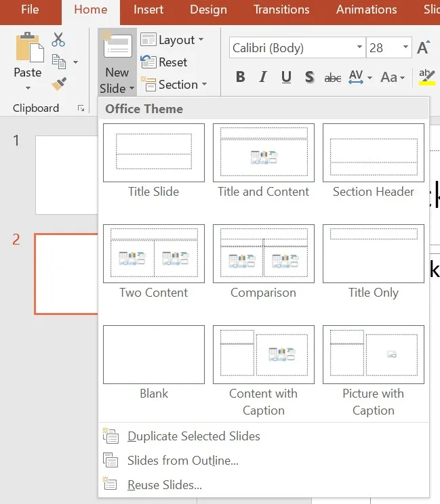Select the Section Header layout

pyautogui.click(x=374, y=152)
